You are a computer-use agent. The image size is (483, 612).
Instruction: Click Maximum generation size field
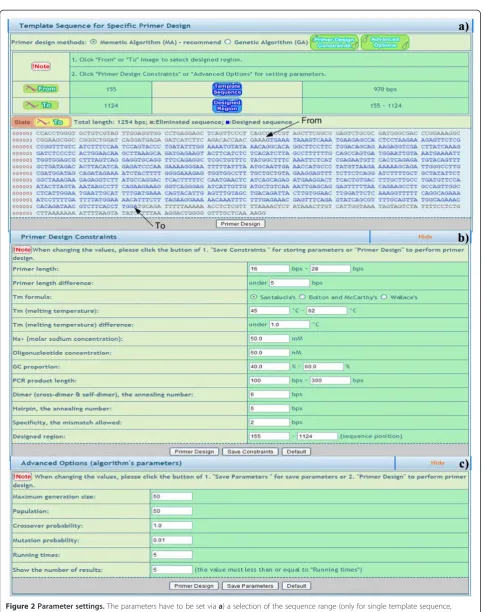tap(172, 496)
